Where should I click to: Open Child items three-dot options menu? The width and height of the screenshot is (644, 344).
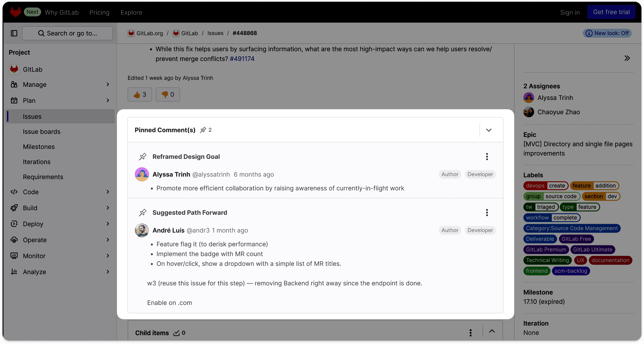click(x=470, y=333)
